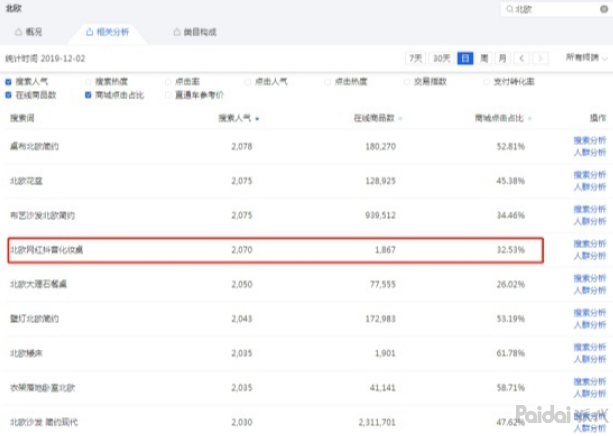The height and width of the screenshot is (436, 613).
Task: Open 搜索分析 for 壁灯北欧简约
Action: 590,312
